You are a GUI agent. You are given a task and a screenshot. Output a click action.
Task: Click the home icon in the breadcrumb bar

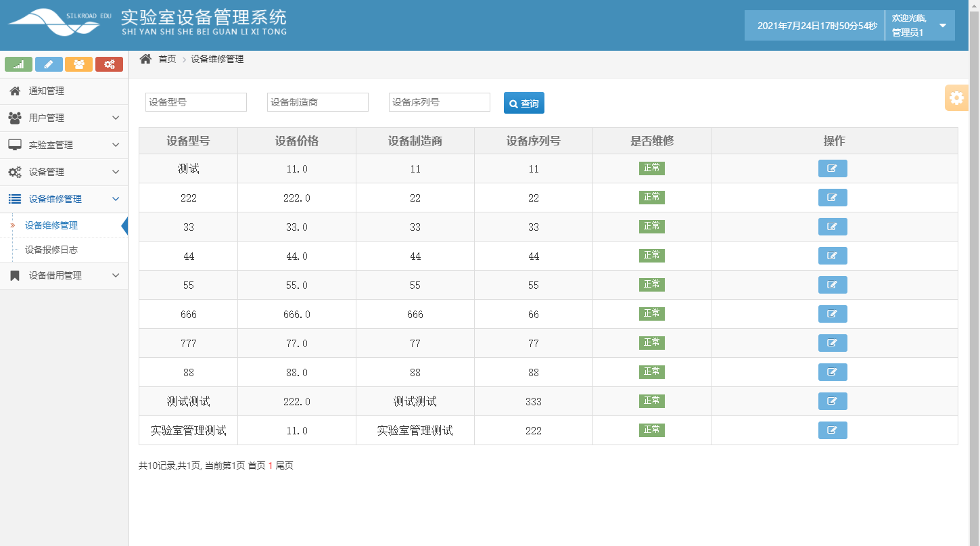(145, 59)
